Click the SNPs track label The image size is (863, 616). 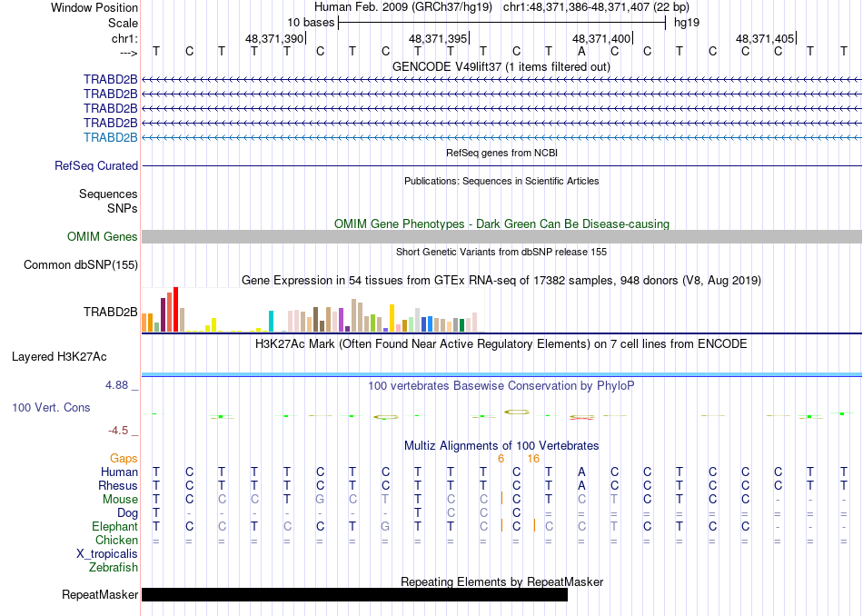(x=123, y=208)
